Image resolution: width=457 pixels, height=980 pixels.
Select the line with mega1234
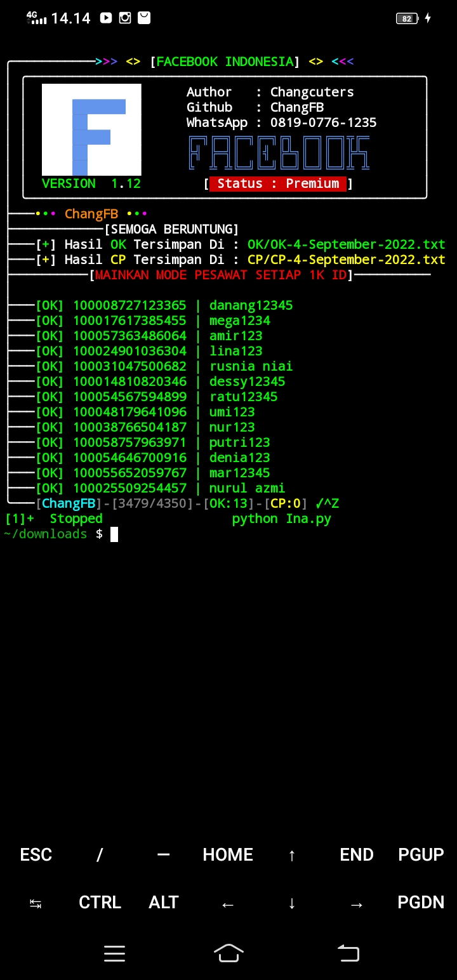point(152,321)
